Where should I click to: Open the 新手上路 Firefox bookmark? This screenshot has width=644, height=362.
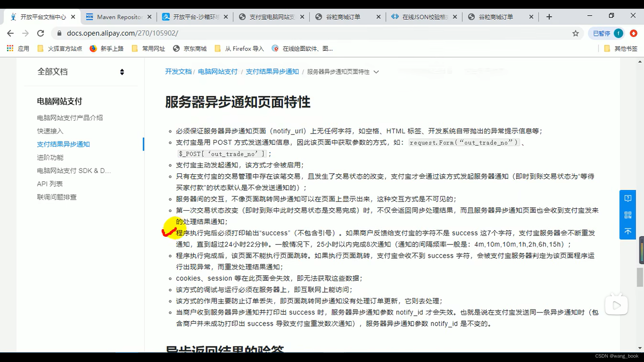(x=107, y=49)
